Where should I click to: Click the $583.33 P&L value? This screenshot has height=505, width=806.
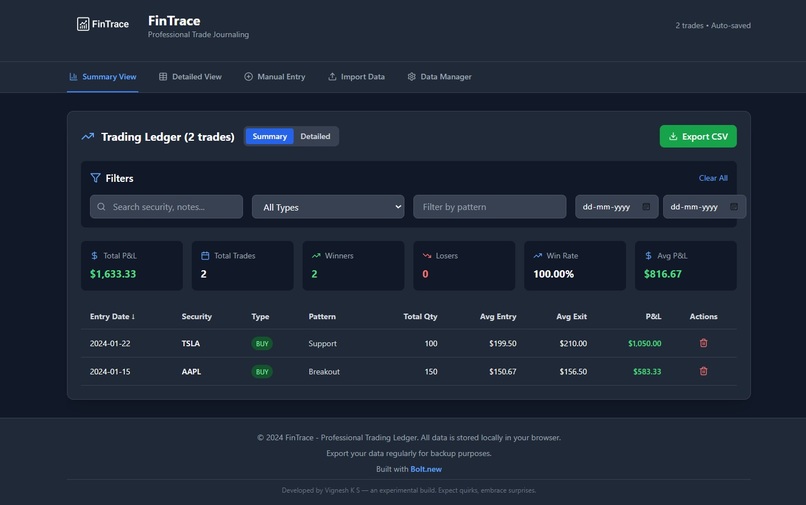click(647, 371)
